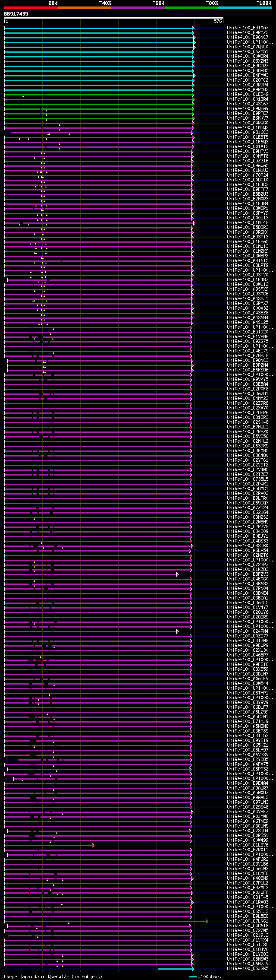Click the alignment arrowhead for UniRef100_B6FZV3

[177, 574]
